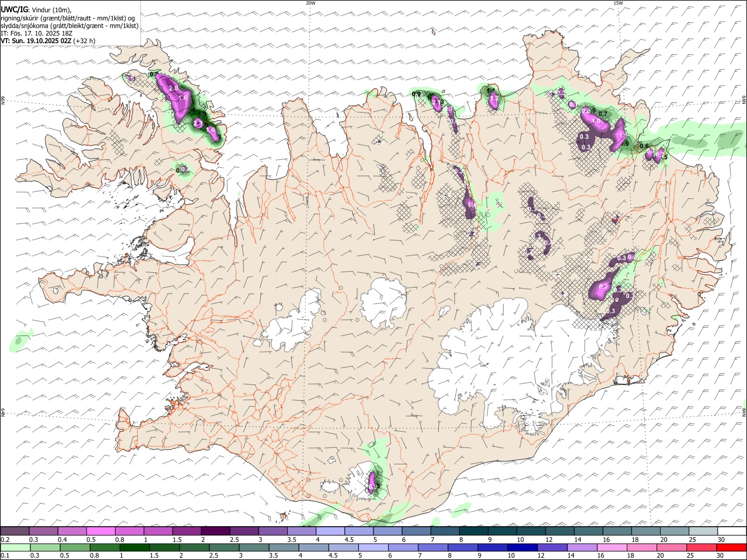Click the bright pink 0.5–0.8 upper legend swatch
Image resolution: width=747 pixels, height=560 pixels.
coord(101,531)
